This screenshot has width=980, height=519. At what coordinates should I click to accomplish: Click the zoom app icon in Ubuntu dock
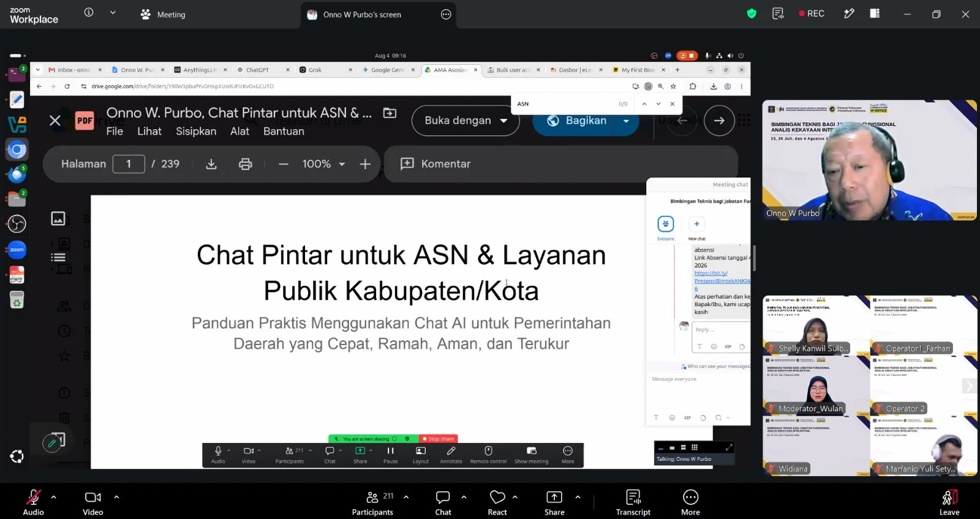[17, 249]
